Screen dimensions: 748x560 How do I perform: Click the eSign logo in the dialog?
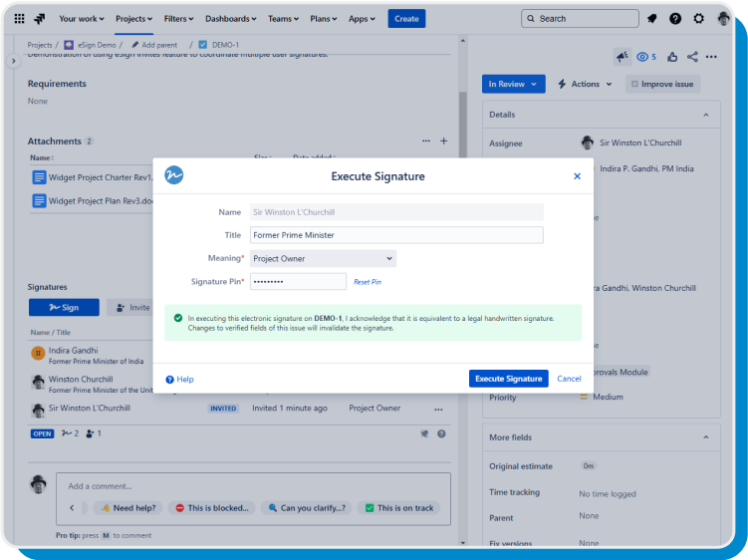pos(174,175)
